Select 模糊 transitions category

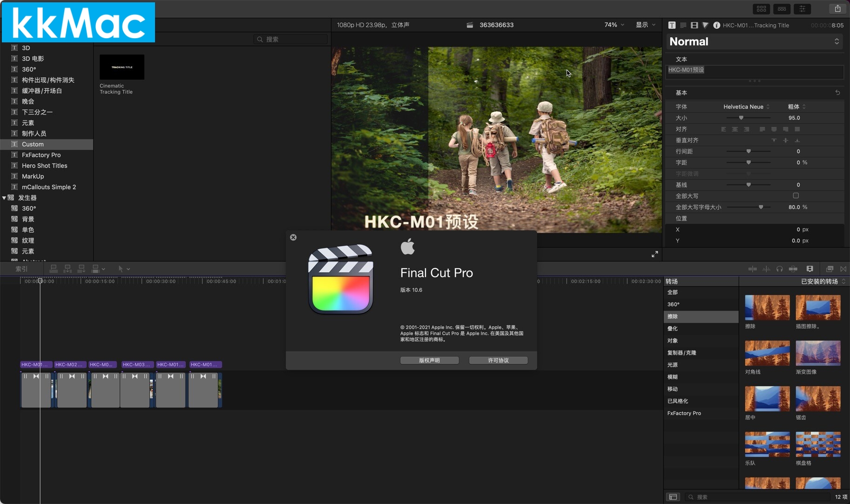coord(701,377)
